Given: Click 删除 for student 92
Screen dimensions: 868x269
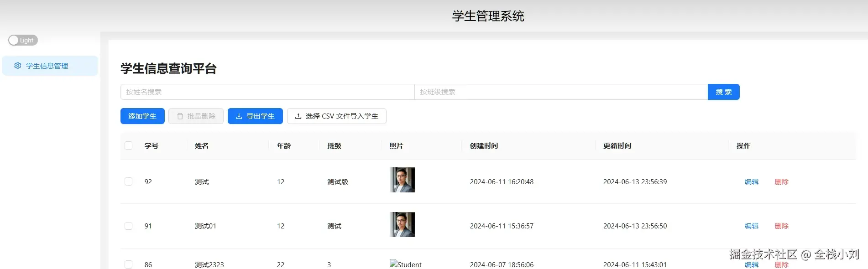Looking at the screenshot, I should point(782,181).
